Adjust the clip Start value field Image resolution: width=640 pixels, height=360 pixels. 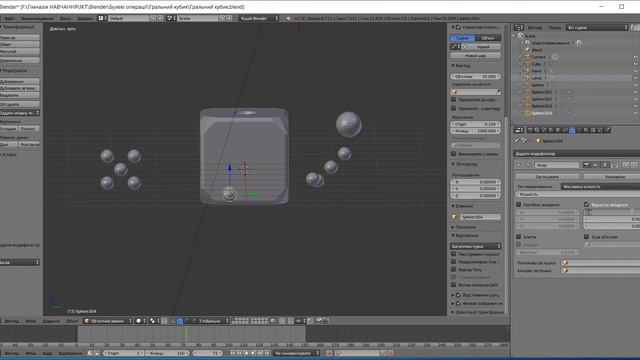click(476, 124)
